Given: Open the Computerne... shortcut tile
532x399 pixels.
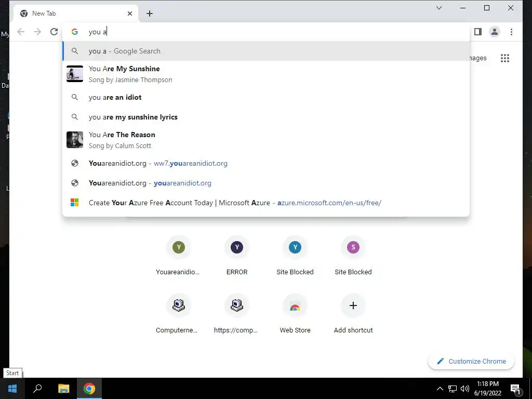Looking at the screenshot, I should pos(179,314).
